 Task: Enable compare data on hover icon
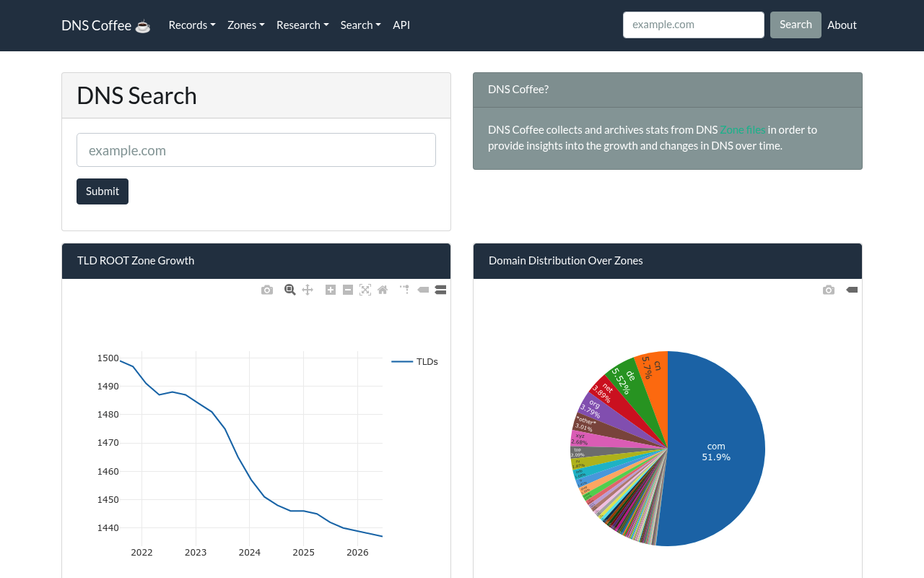coord(440,290)
